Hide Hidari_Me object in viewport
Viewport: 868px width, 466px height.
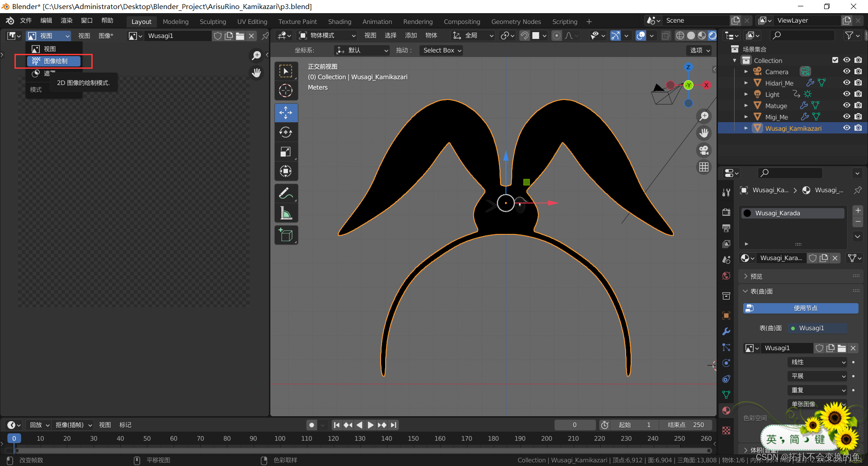[x=846, y=83]
